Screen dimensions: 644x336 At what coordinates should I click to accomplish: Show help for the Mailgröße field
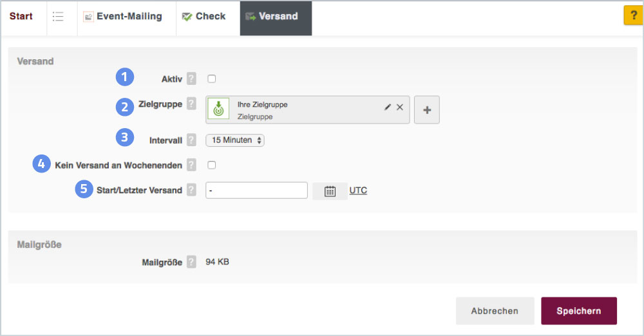(191, 262)
